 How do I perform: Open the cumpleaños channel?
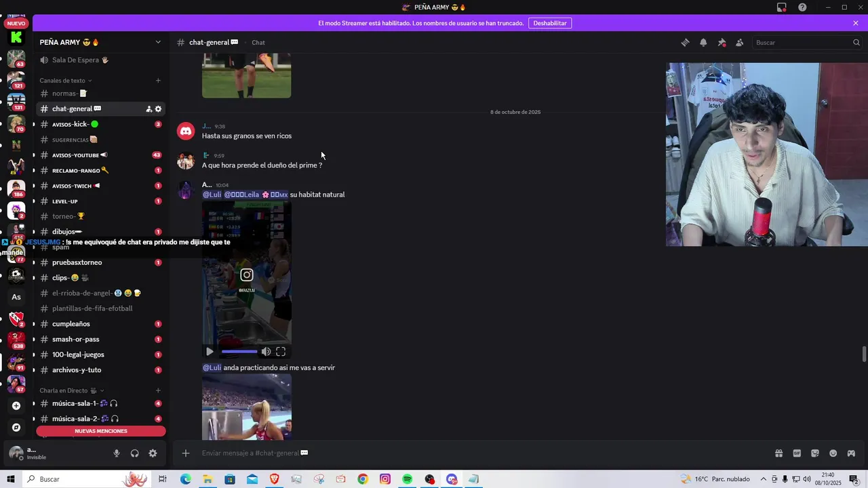coord(100,324)
